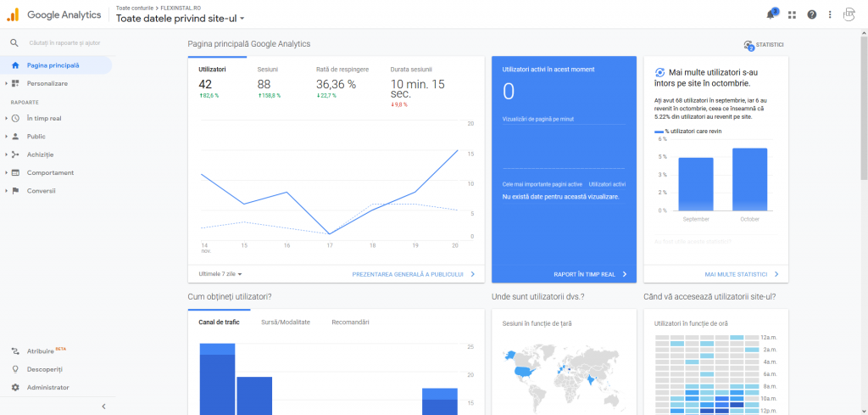Expand the Comportament tree arrow
This screenshot has height=415, width=868.
[x=7, y=172]
